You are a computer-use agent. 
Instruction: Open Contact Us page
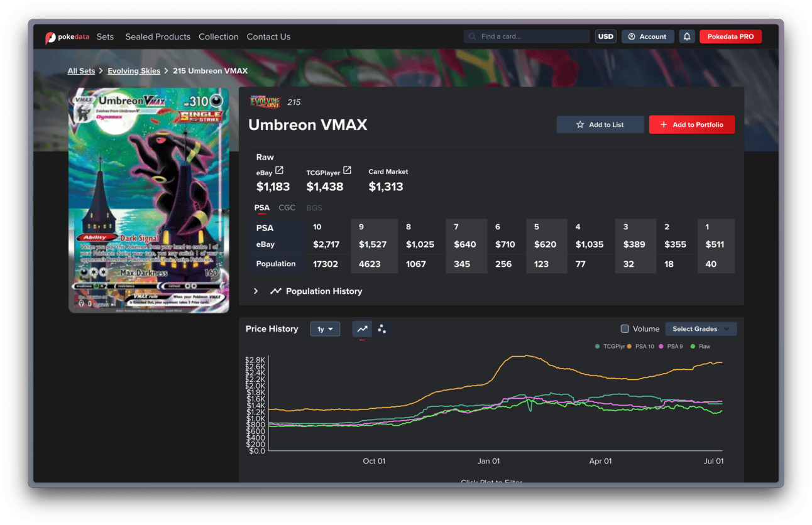click(268, 37)
